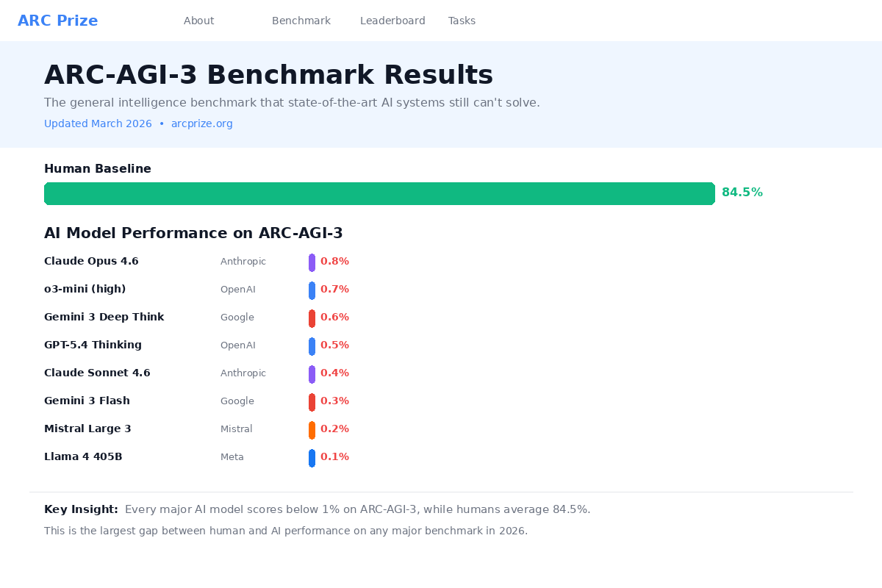The height and width of the screenshot is (588, 882).
Task: Click the purple score bar beside Claude Opus 4.6
Action: click(312, 262)
